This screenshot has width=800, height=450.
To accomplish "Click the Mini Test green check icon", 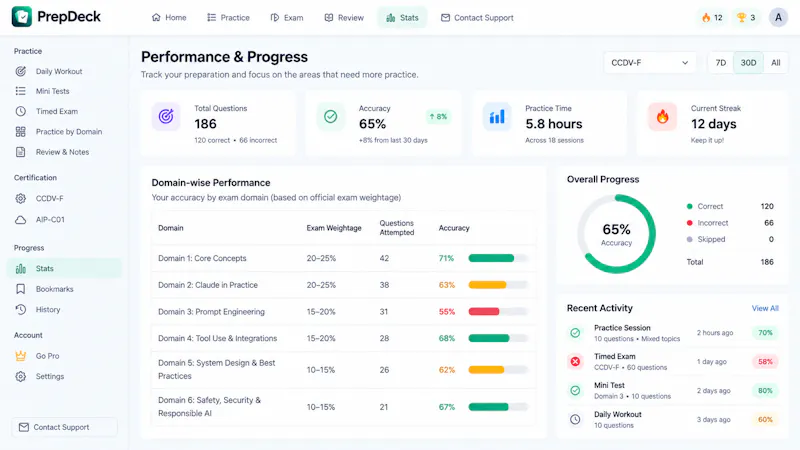I will 575,390.
